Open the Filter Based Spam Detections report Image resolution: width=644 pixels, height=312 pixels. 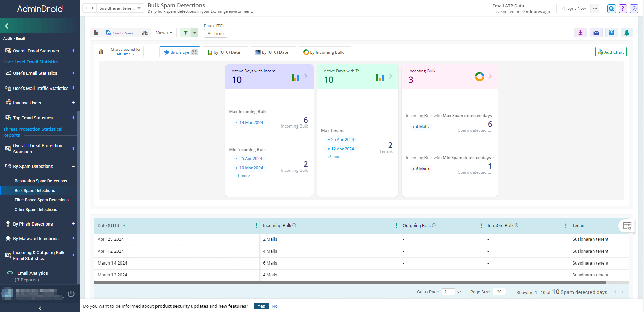42,200
